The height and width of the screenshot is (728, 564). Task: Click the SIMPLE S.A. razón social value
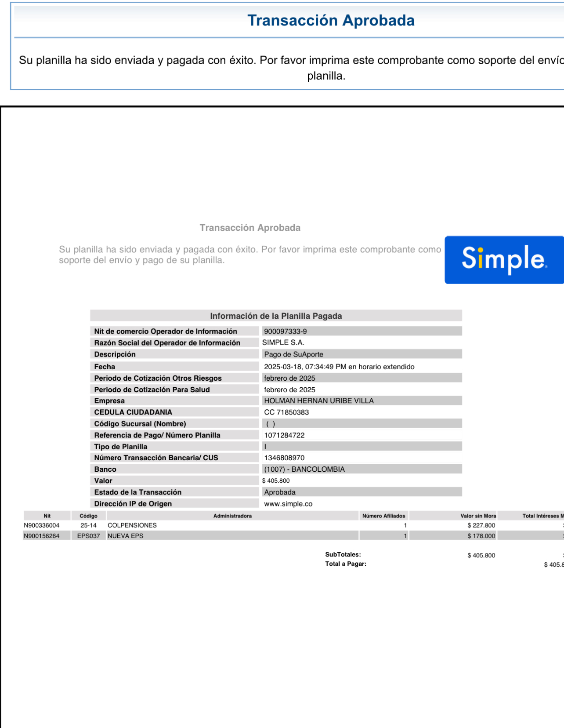[283, 342]
